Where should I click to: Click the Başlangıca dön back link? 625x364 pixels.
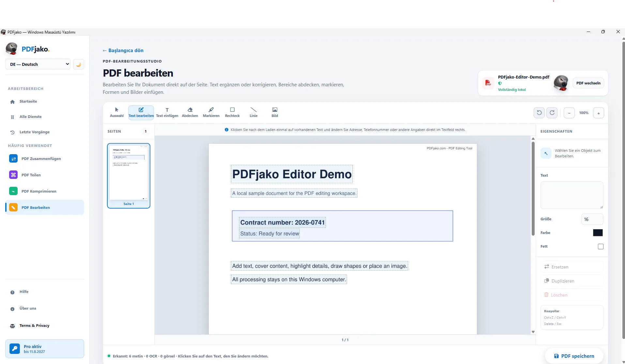(x=123, y=51)
